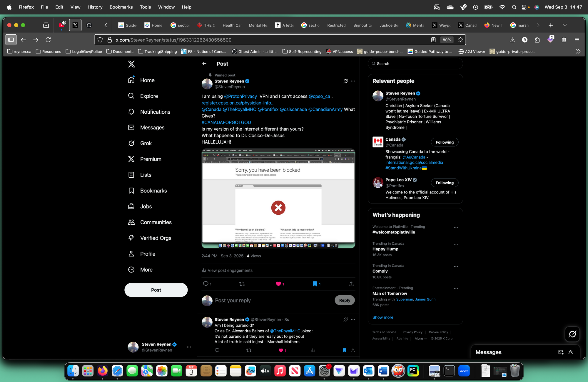The image size is (588, 382).
Task: Bookmark this page with star icon
Action: (x=460, y=40)
